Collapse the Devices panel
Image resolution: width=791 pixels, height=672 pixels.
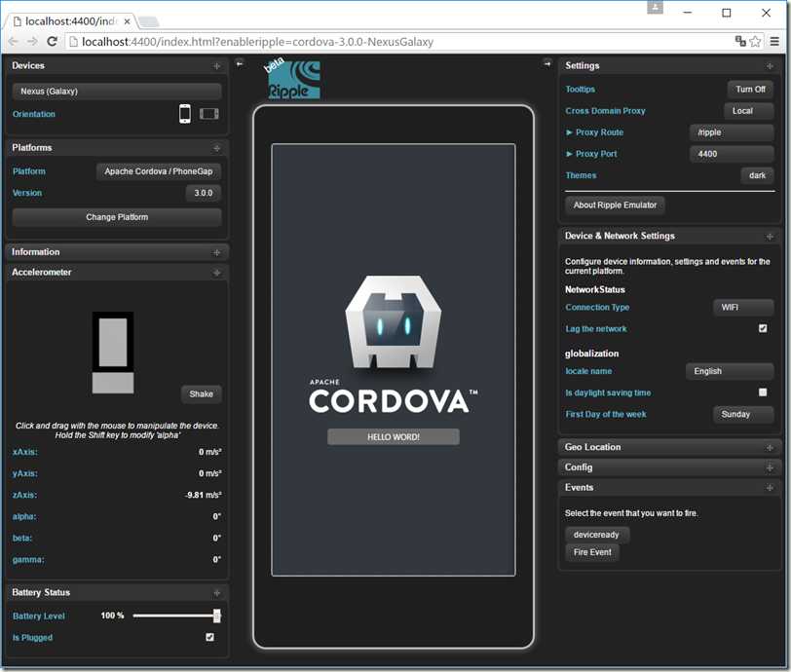coord(217,66)
